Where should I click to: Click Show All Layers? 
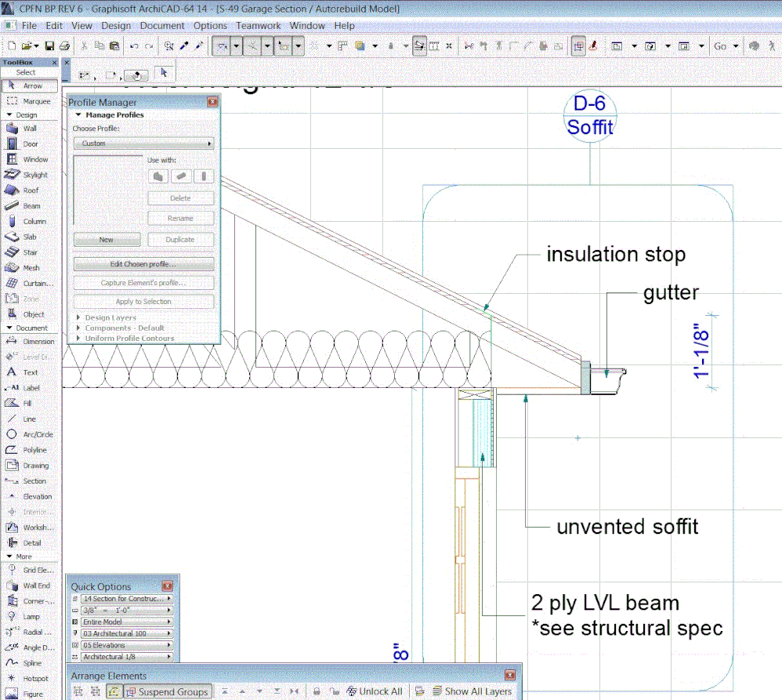pos(471,691)
